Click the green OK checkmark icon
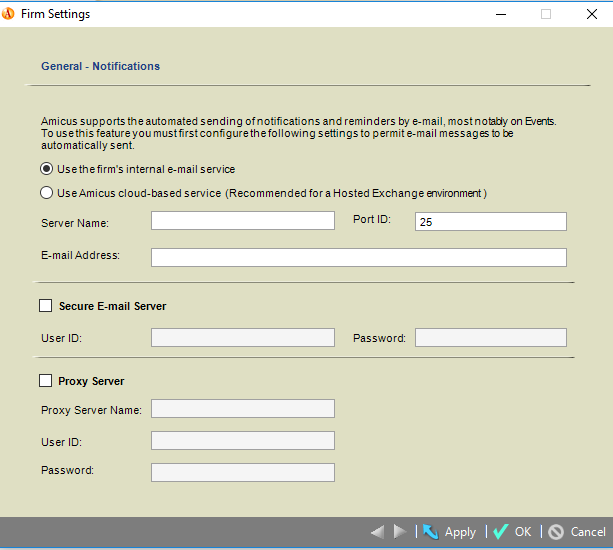 [x=500, y=532]
